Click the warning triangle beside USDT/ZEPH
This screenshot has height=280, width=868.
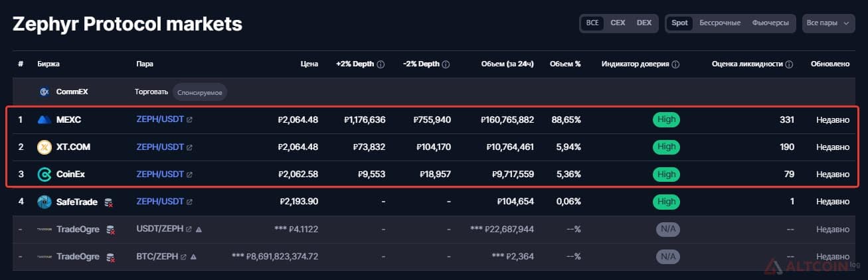click(x=199, y=230)
